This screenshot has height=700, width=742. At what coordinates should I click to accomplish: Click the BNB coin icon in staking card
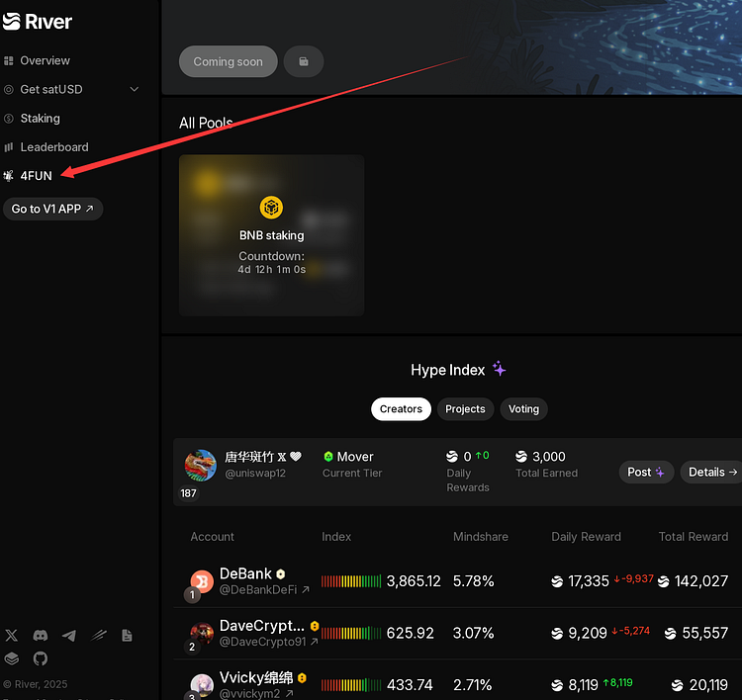(271, 208)
